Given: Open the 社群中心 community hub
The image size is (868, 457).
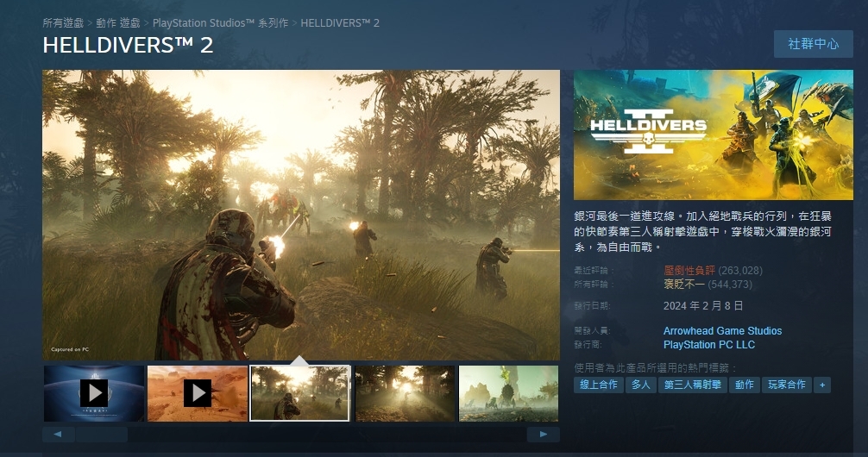Looking at the screenshot, I should [813, 44].
